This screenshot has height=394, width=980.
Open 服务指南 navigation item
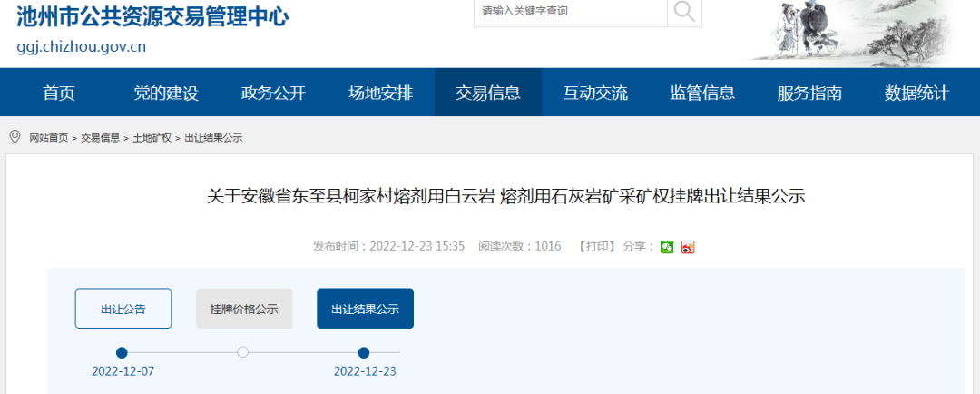pyautogui.click(x=808, y=93)
